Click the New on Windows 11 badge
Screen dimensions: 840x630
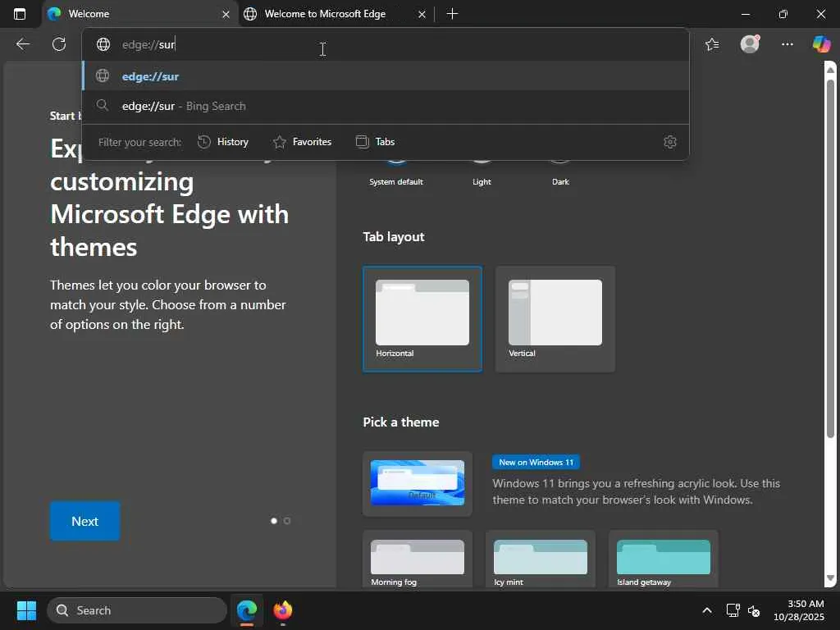[536, 463]
